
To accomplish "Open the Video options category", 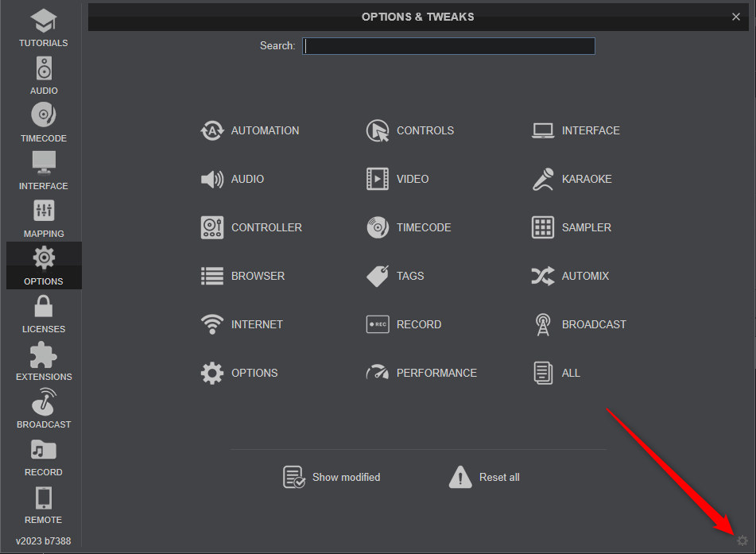I will pos(397,179).
